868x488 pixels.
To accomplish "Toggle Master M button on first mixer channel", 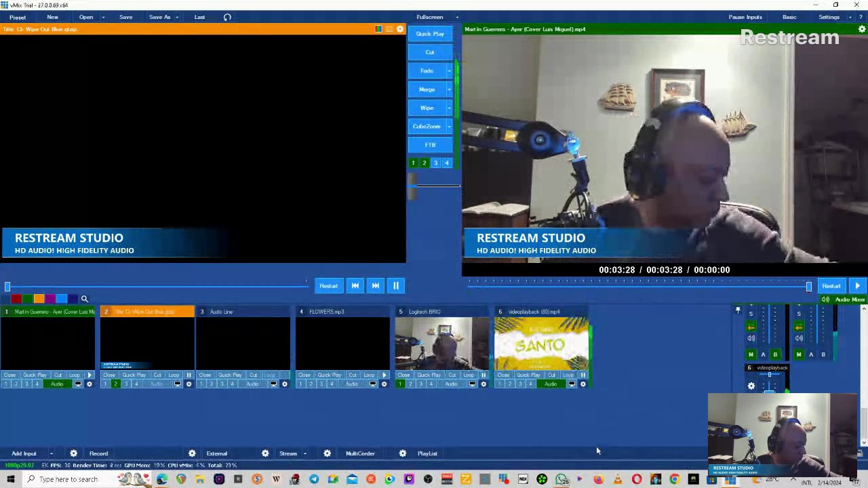I will 751,354.
